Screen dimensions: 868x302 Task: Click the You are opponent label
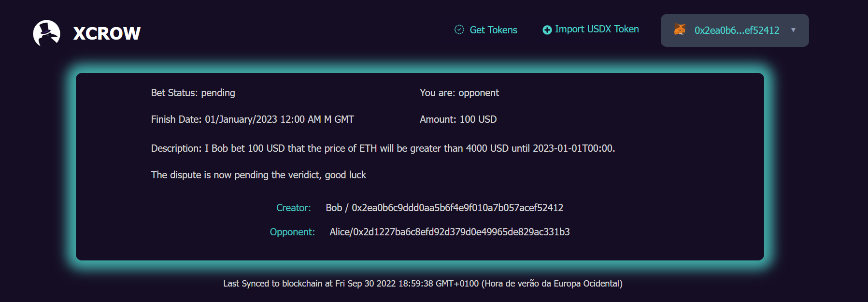[x=459, y=93]
